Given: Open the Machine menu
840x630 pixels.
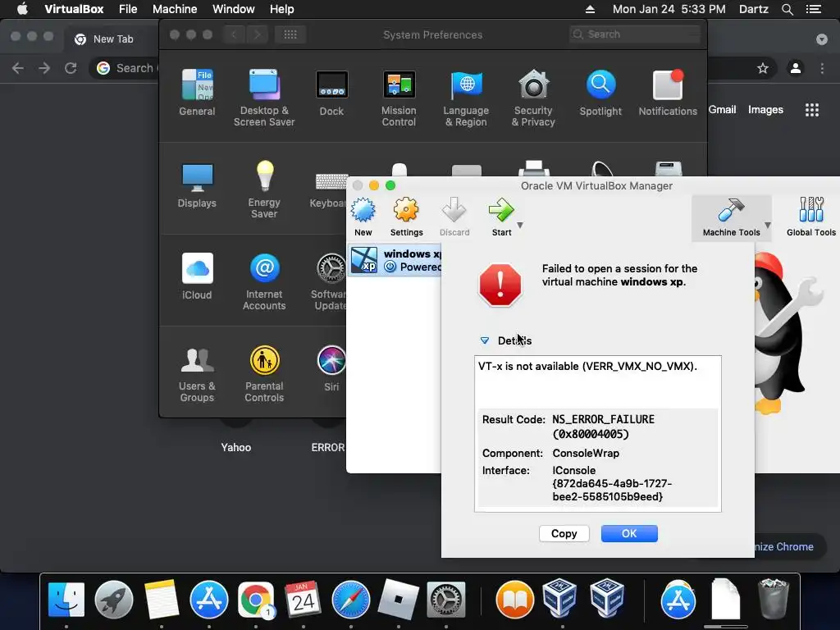Looking at the screenshot, I should pos(175,9).
